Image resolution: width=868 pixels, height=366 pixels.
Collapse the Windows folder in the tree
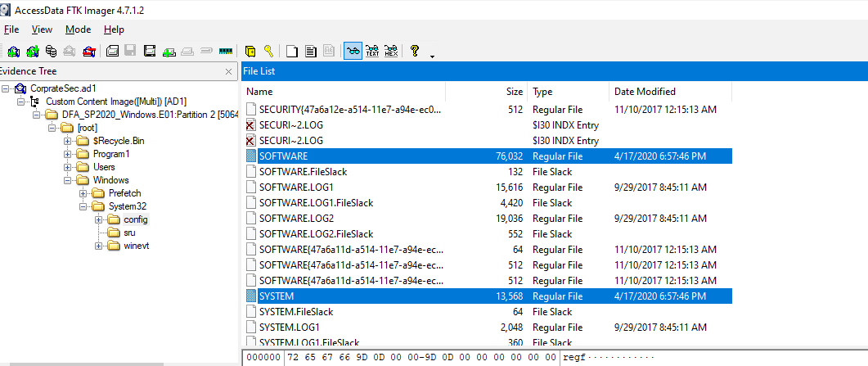69,180
